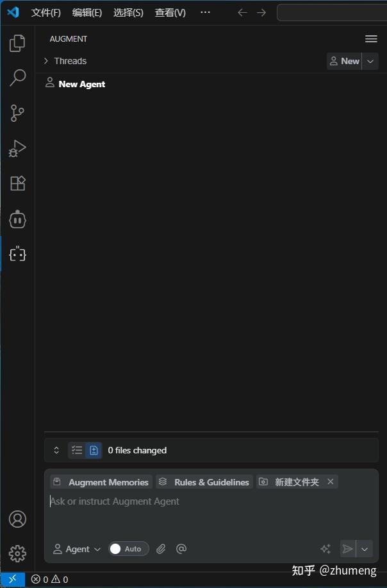The width and height of the screenshot is (387, 588).
Task: Open the Rules & Guidelines chip
Action: click(x=204, y=482)
